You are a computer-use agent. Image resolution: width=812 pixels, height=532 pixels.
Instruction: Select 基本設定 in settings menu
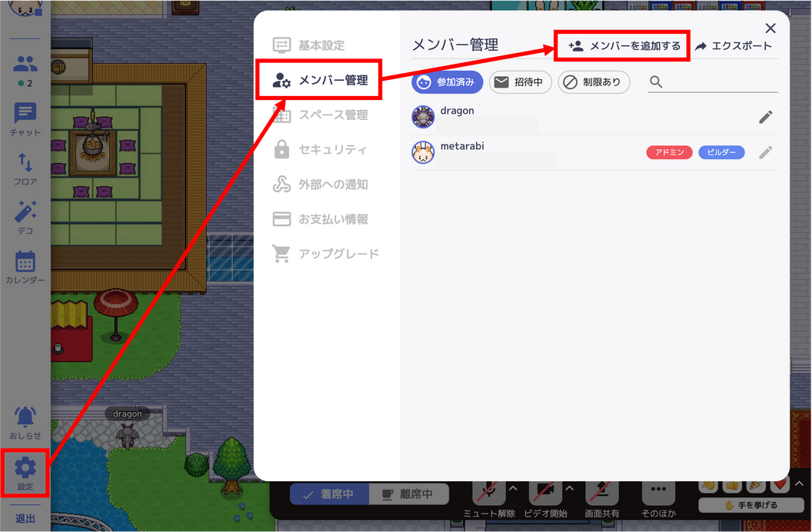tap(309, 45)
